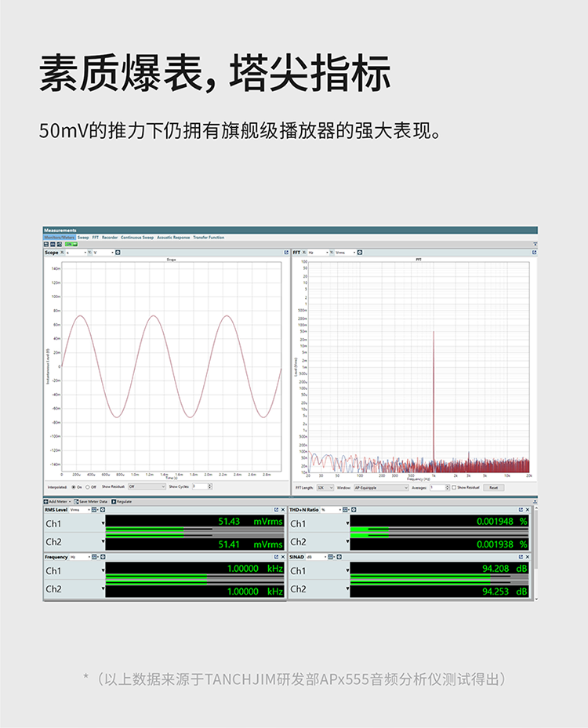Image resolution: width=588 pixels, height=728 pixels.
Task: Toggle the green ON generator switch
Action: click(x=71, y=244)
